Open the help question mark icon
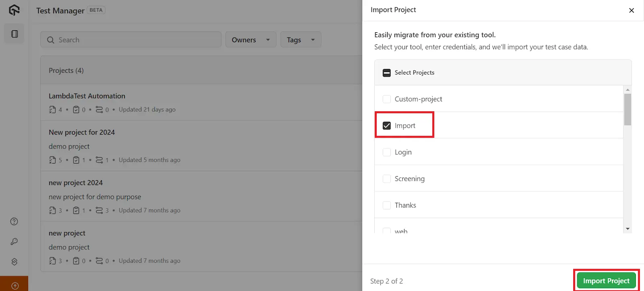This screenshot has height=291, width=644. point(14,221)
